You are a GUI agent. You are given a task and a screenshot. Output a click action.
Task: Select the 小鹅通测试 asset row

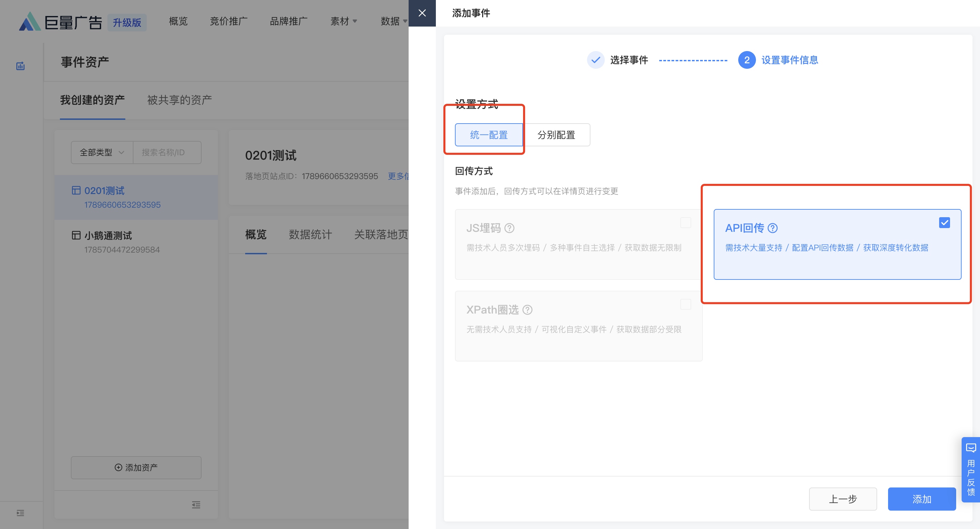(x=136, y=242)
